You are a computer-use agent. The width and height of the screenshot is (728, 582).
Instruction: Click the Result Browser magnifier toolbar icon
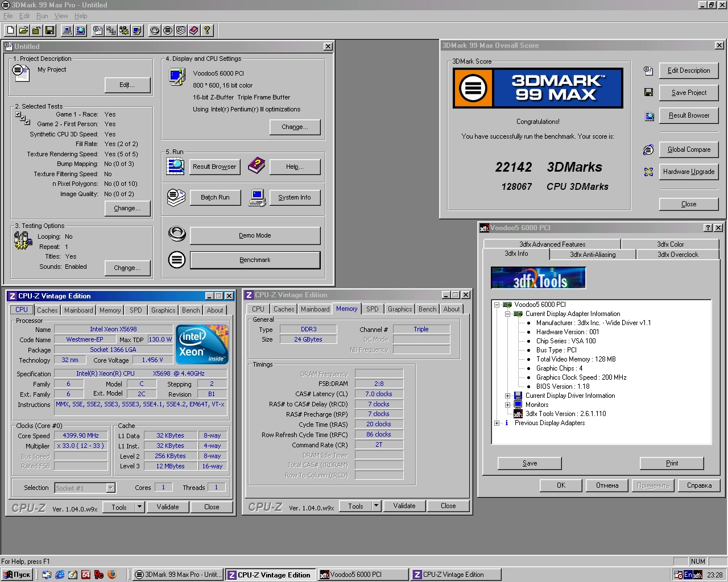[80, 30]
